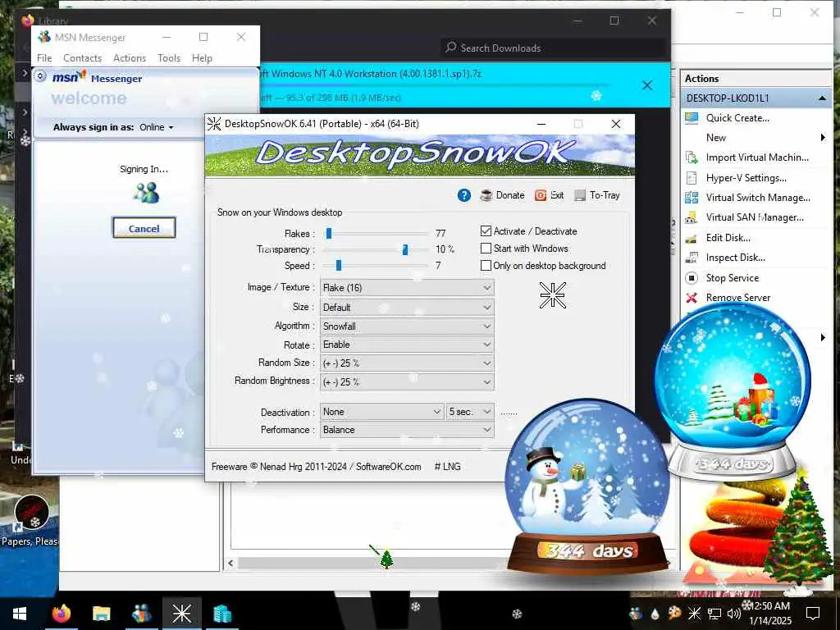
Task: Click the Search Downloads field
Action: pyautogui.click(x=554, y=48)
